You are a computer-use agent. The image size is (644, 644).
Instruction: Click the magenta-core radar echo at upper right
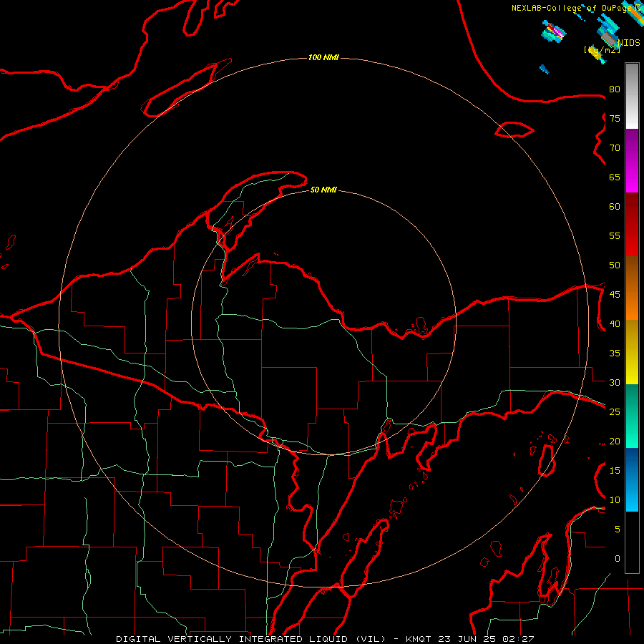point(555,32)
